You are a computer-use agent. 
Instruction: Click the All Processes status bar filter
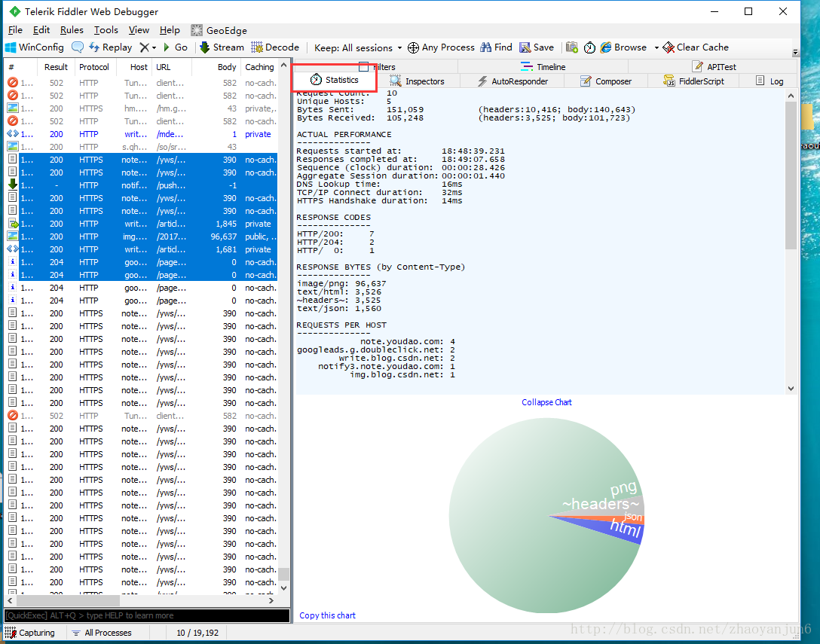point(102,633)
